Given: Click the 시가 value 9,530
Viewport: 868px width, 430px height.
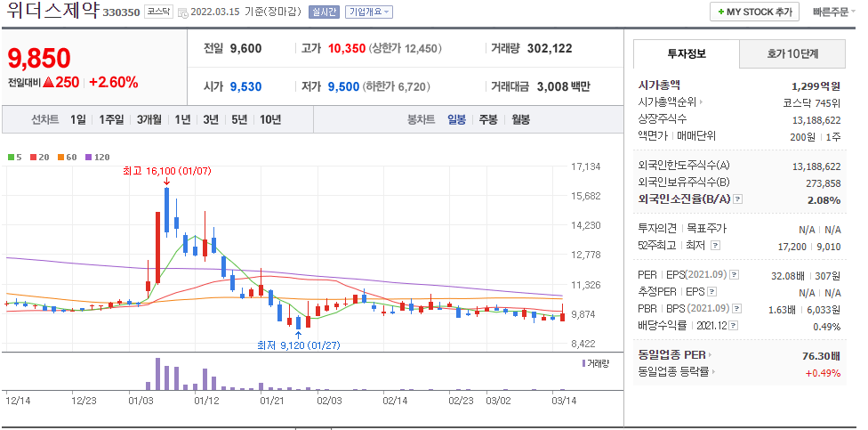Looking at the screenshot, I should [245, 87].
